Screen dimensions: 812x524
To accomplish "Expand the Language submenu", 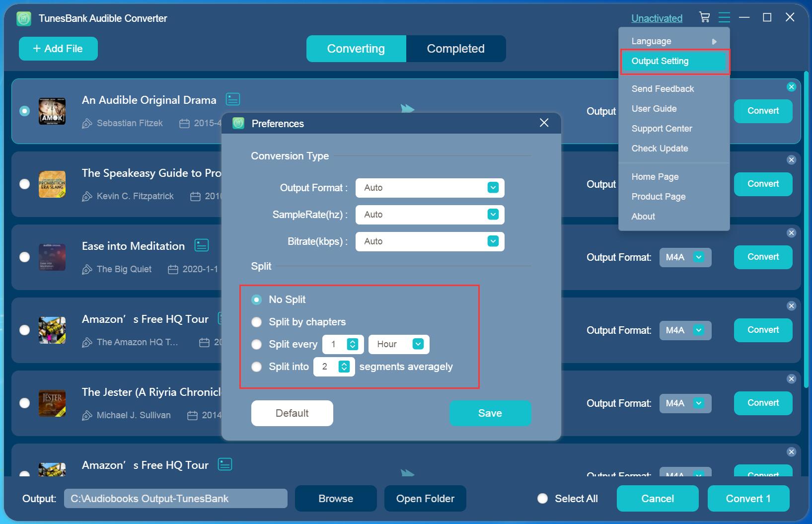I will 674,41.
